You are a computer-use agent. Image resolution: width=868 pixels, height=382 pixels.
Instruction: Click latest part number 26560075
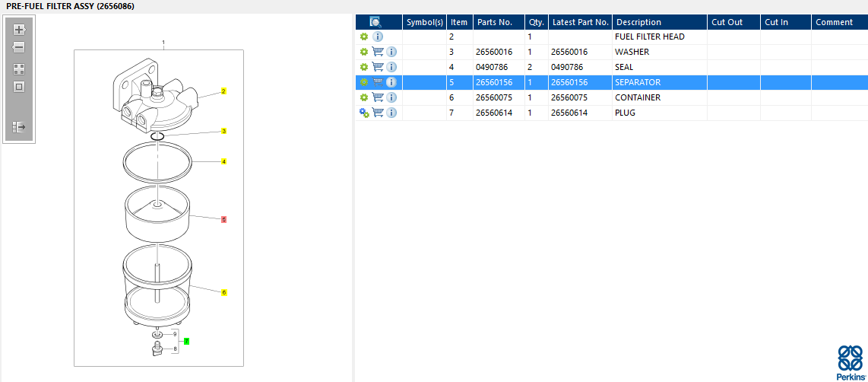click(569, 97)
